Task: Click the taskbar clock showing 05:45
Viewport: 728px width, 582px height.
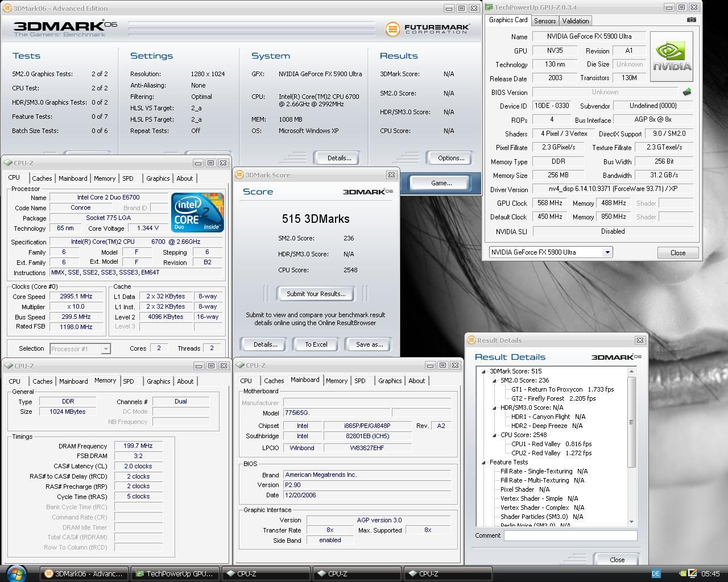Action: coord(710,574)
